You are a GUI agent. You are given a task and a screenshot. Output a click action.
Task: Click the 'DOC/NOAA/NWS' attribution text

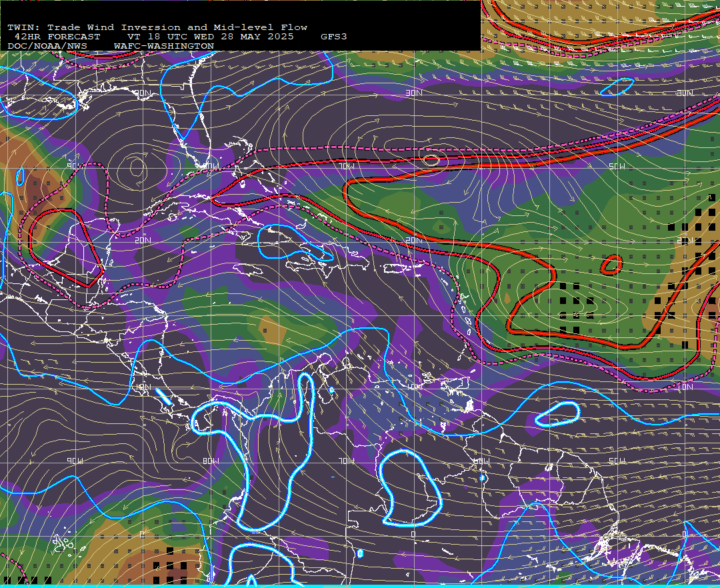coord(47,47)
